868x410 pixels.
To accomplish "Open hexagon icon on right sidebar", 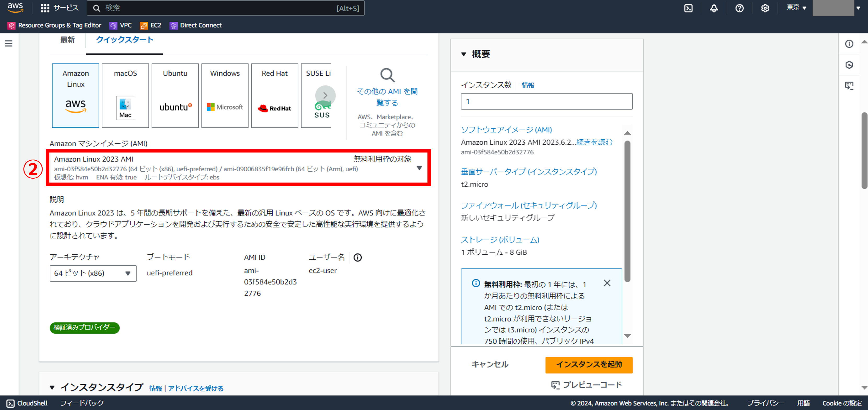I will pos(849,65).
